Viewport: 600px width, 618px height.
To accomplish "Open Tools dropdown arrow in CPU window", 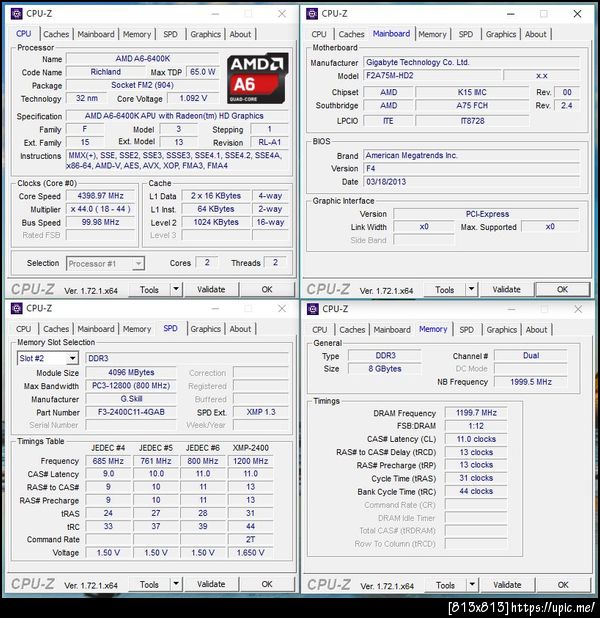I will click(x=176, y=289).
